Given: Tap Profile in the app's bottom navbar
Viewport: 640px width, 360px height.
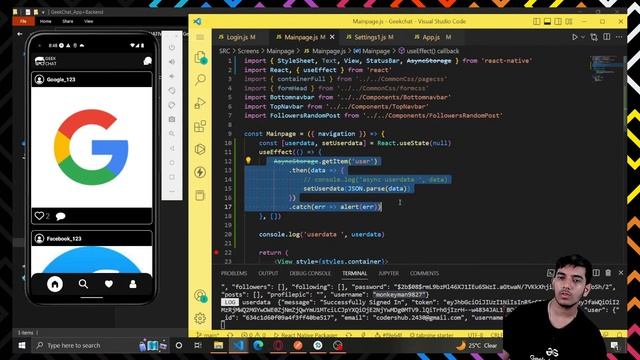Looking at the screenshot, I should pos(133,284).
